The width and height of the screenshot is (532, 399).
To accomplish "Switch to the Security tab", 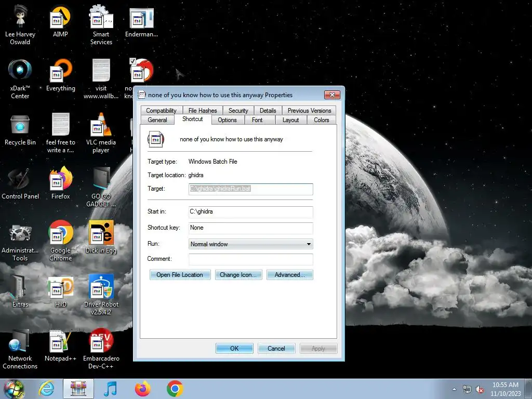I will (x=238, y=111).
